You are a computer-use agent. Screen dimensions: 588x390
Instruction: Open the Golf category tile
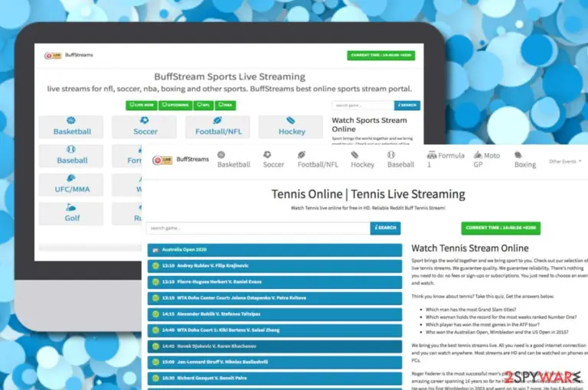(71, 213)
